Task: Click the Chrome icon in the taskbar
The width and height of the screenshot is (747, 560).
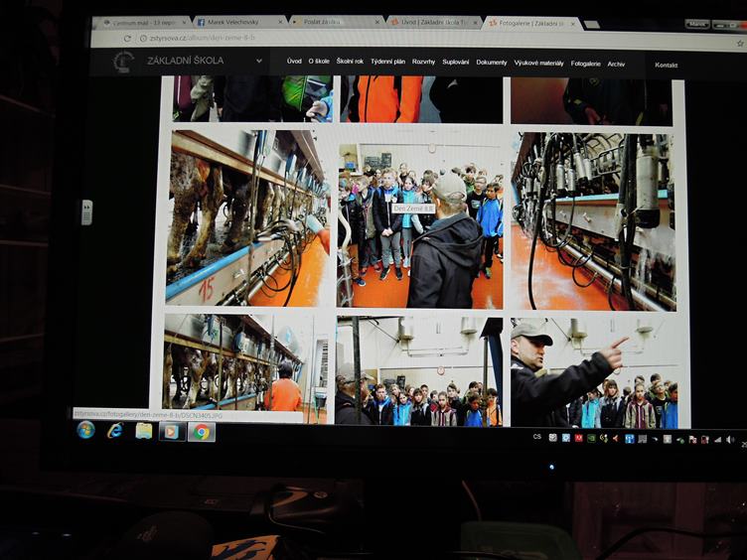Action: (x=202, y=431)
